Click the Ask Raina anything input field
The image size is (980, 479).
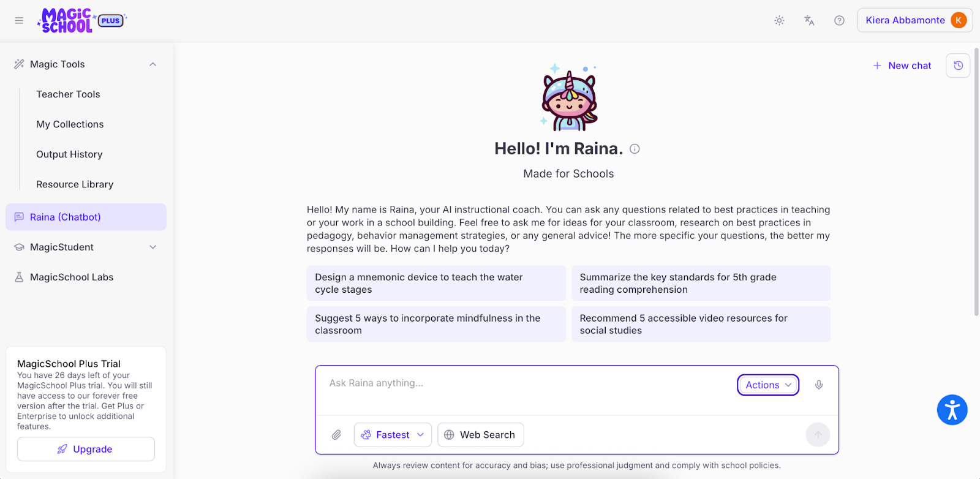point(490,383)
